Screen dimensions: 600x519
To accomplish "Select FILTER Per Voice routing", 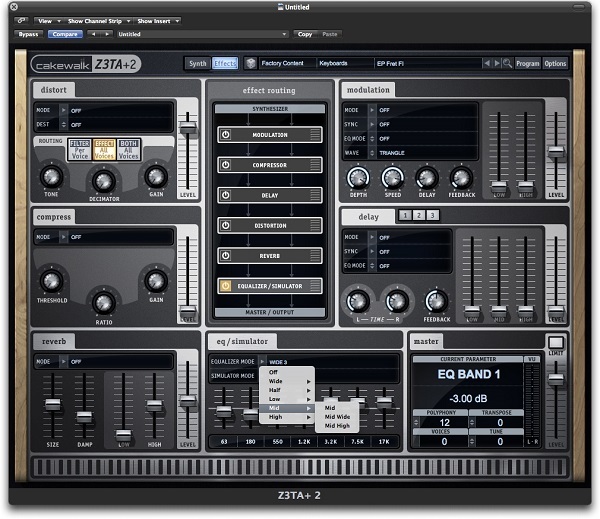I will tap(80, 149).
